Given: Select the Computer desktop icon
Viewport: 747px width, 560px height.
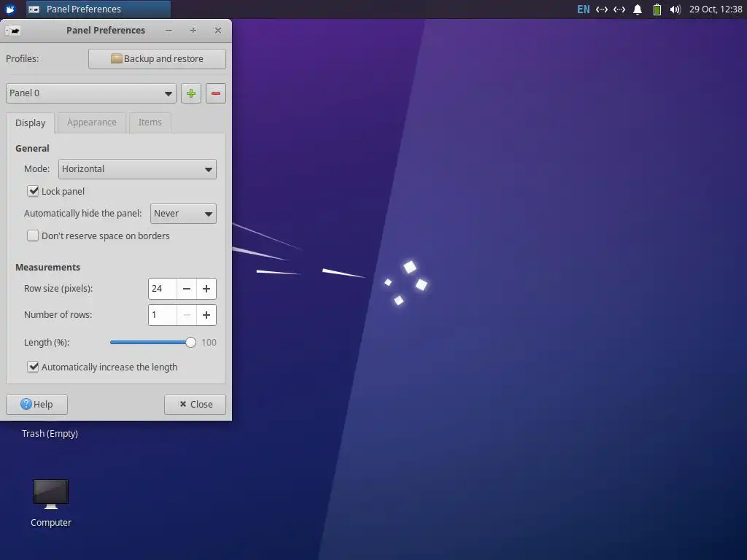Looking at the screenshot, I should click(x=51, y=503).
